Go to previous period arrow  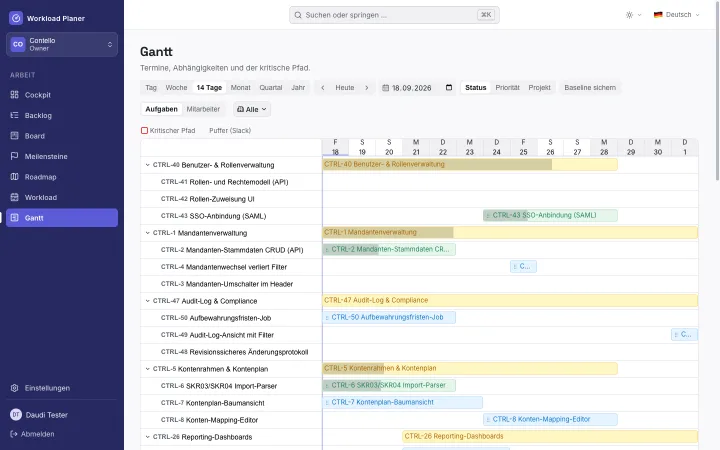323,88
